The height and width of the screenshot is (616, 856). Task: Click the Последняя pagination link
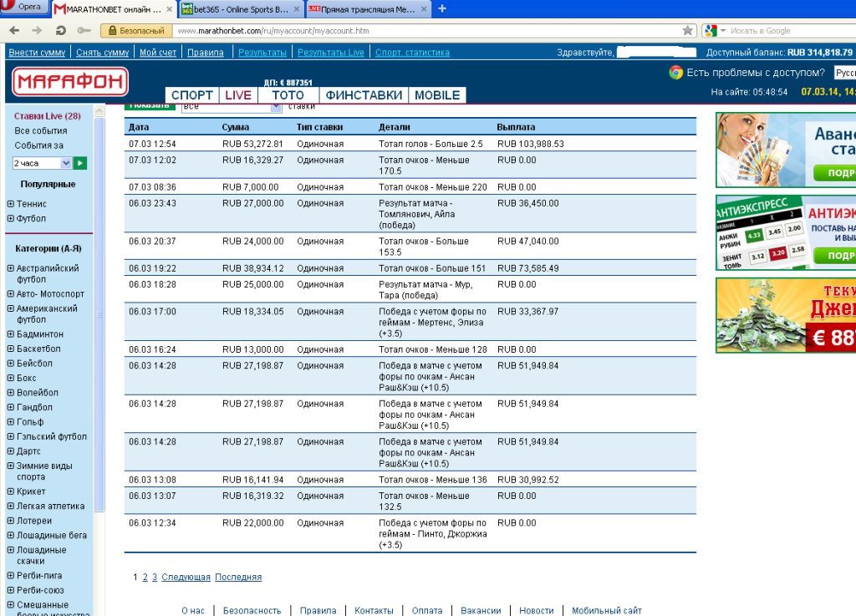[x=238, y=577]
